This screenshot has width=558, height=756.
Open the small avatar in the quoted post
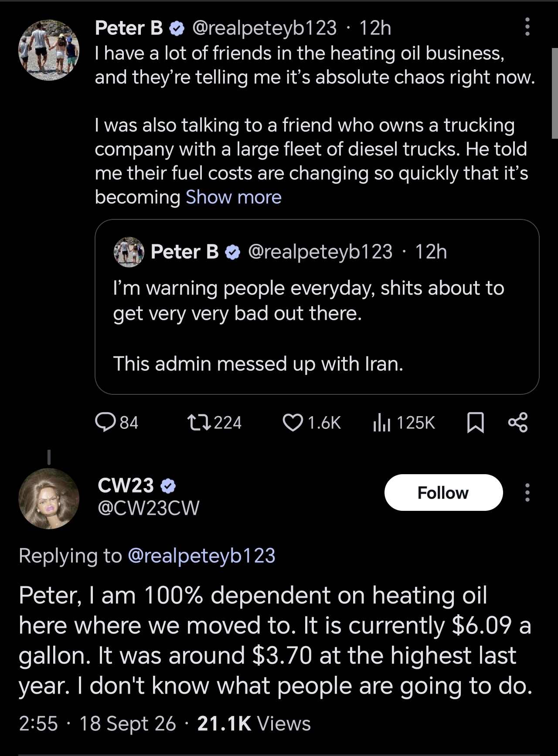pyautogui.click(x=129, y=252)
